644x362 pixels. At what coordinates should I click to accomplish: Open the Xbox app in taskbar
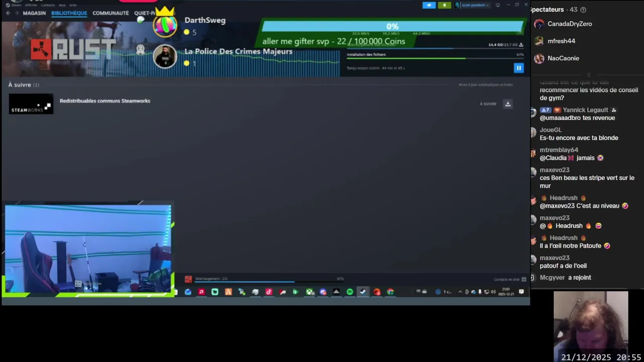(309, 292)
